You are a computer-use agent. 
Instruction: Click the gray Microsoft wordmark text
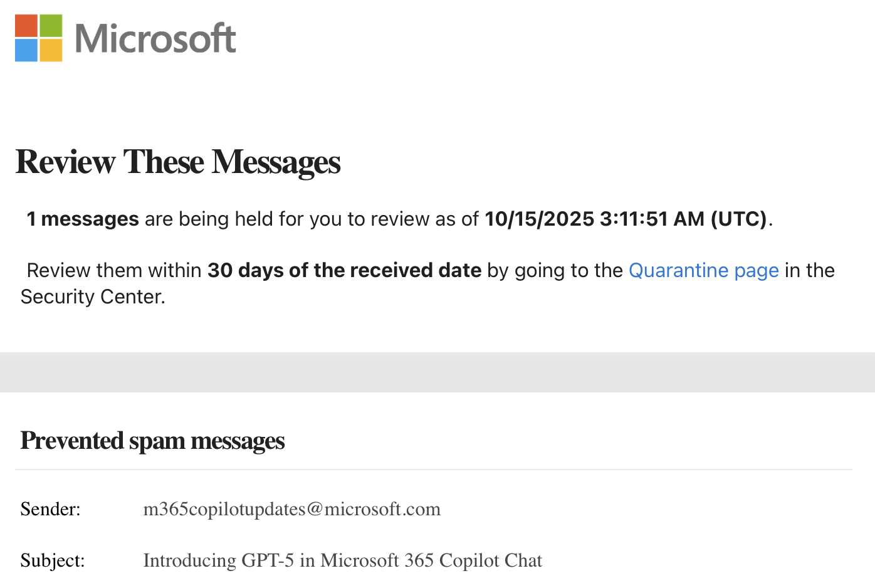(155, 39)
